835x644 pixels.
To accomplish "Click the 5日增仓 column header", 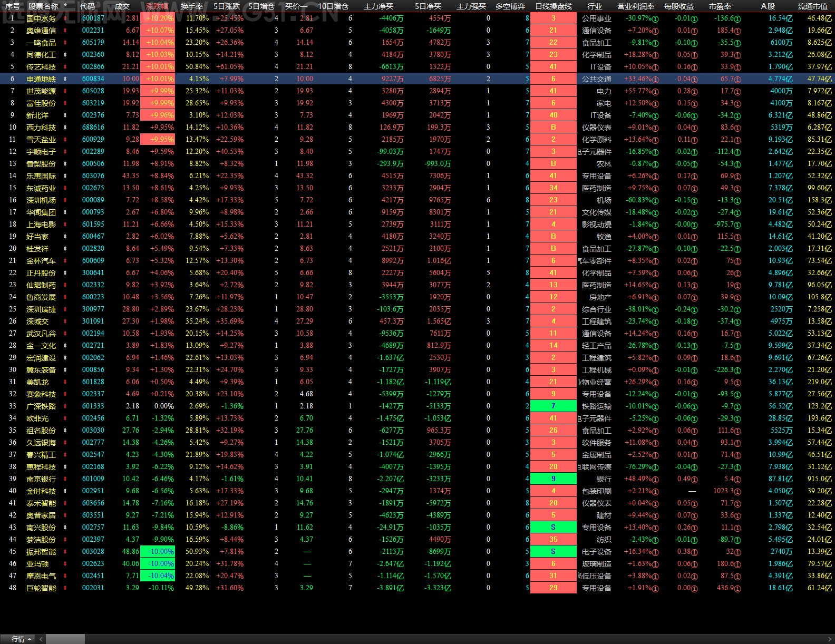I will pos(262,6).
